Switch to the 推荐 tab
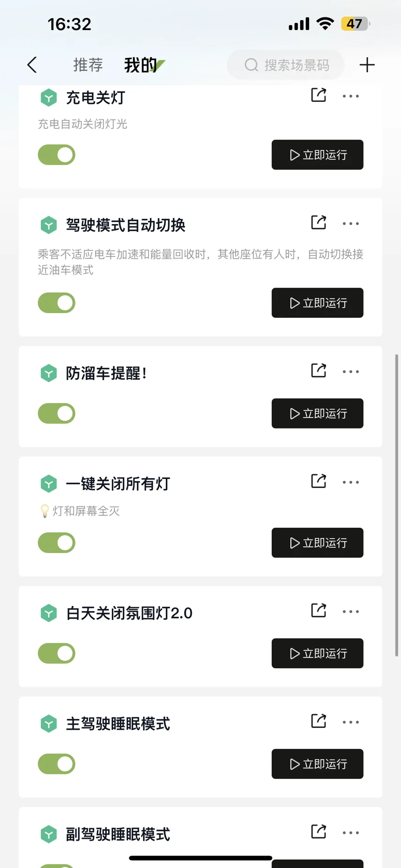 coord(88,65)
